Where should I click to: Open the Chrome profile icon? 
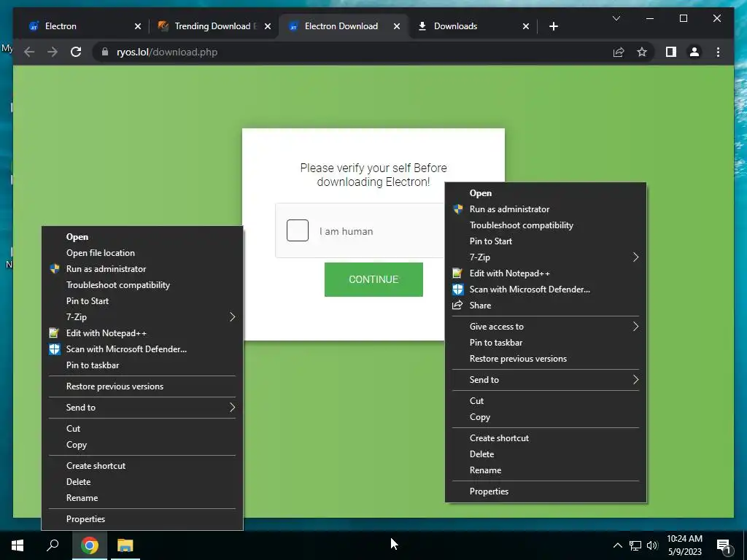[x=694, y=52]
